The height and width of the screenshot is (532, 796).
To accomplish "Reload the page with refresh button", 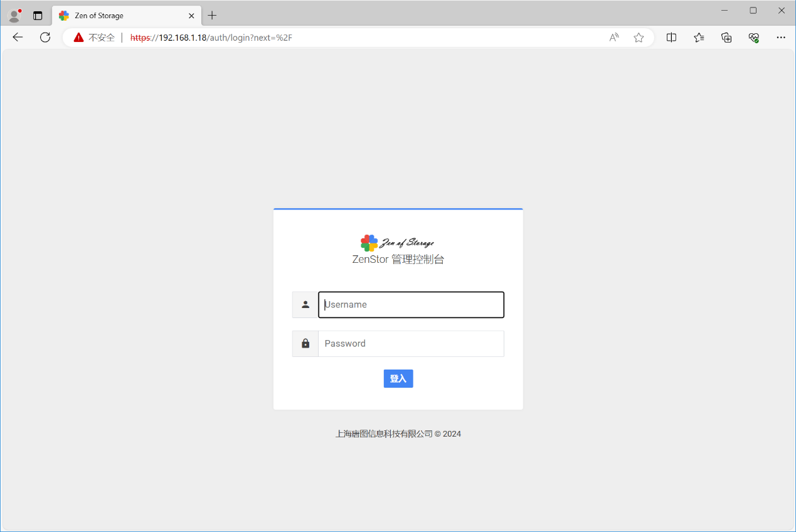I will coord(45,38).
